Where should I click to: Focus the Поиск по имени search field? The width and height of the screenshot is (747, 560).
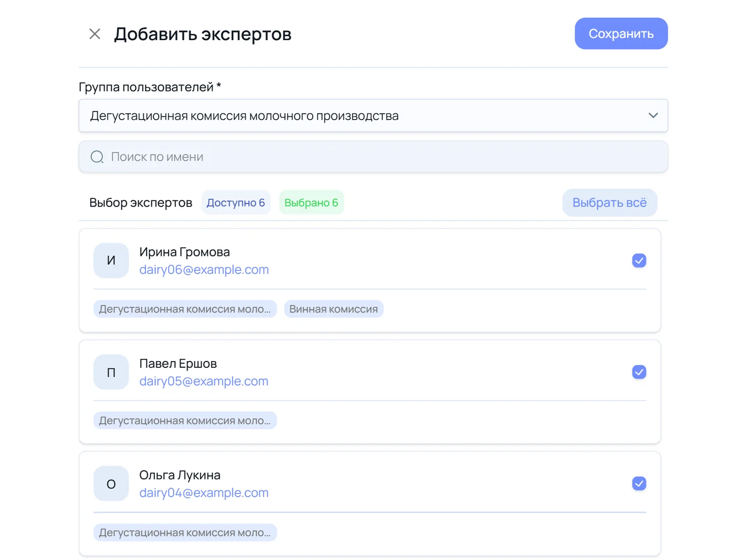click(x=373, y=157)
